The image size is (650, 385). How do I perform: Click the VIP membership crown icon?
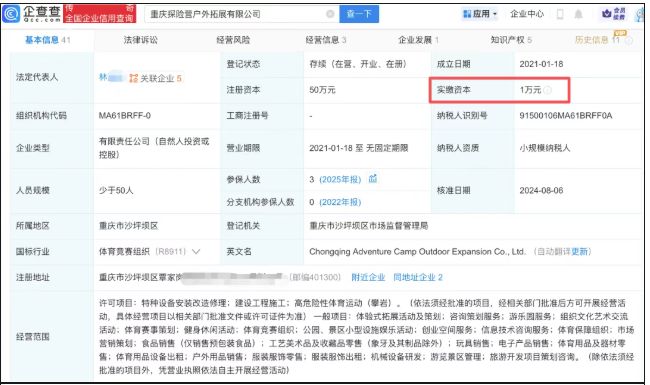(607, 14)
